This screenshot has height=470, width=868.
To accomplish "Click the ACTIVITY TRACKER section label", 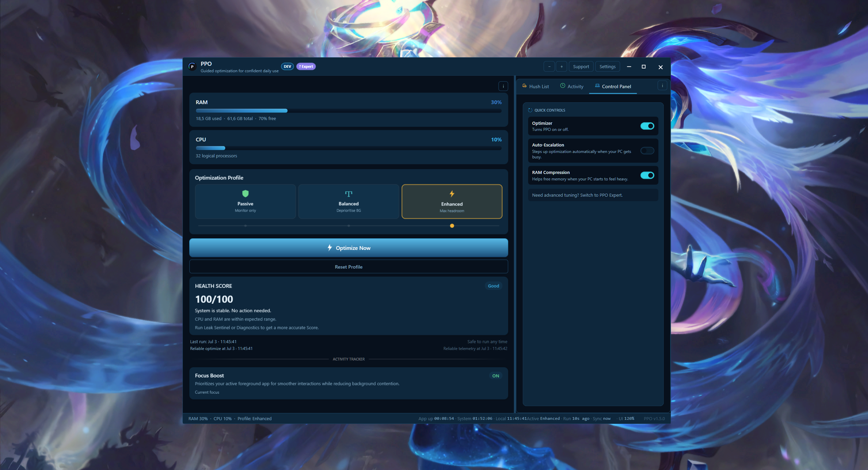I will click(x=348, y=359).
